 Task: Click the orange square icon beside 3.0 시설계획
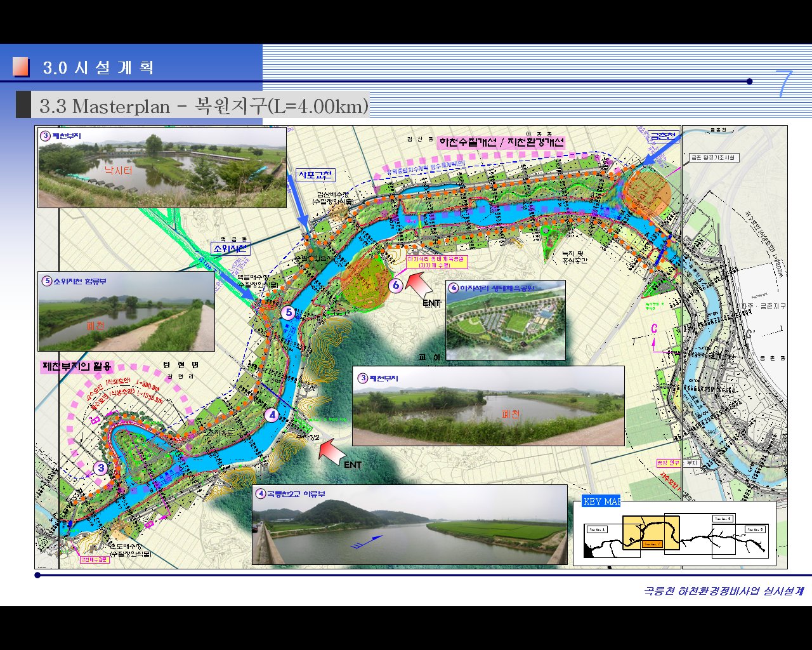(x=21, y=67)
